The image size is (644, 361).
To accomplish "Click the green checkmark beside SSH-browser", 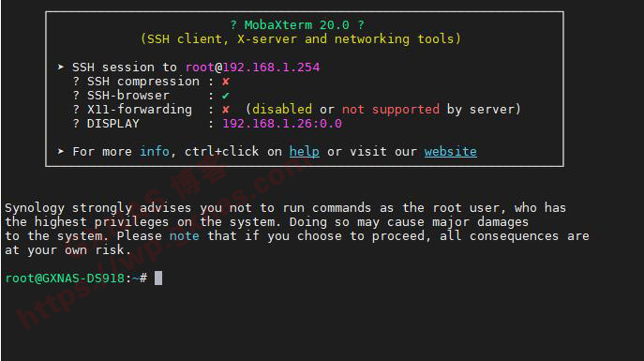I will 226,96.
